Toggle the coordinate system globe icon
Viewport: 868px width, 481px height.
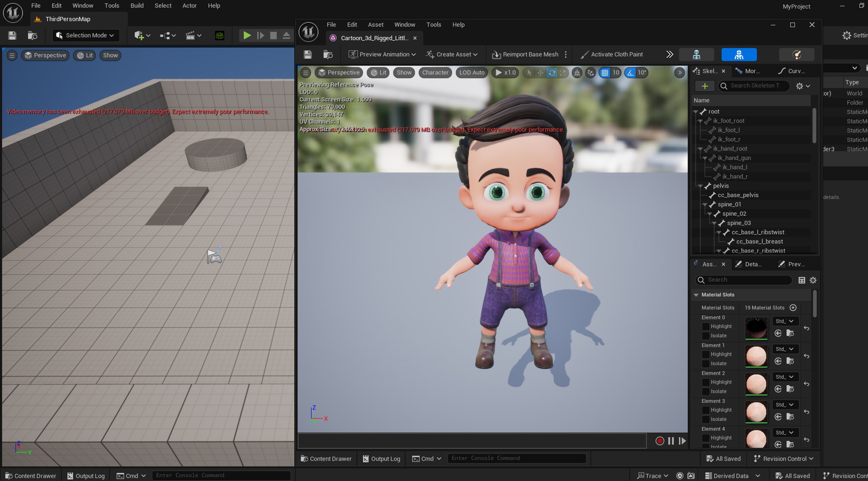[577, 72]
